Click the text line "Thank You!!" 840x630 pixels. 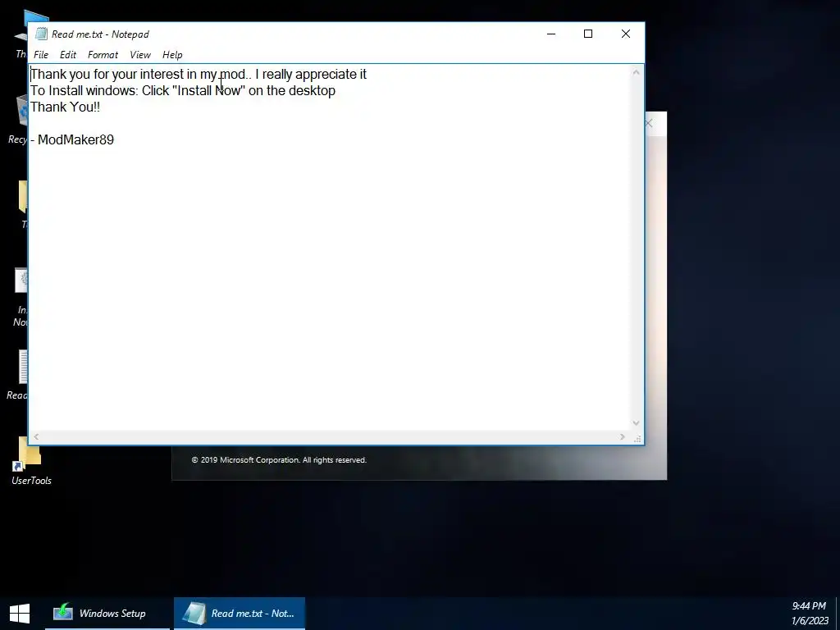point(65,107)
